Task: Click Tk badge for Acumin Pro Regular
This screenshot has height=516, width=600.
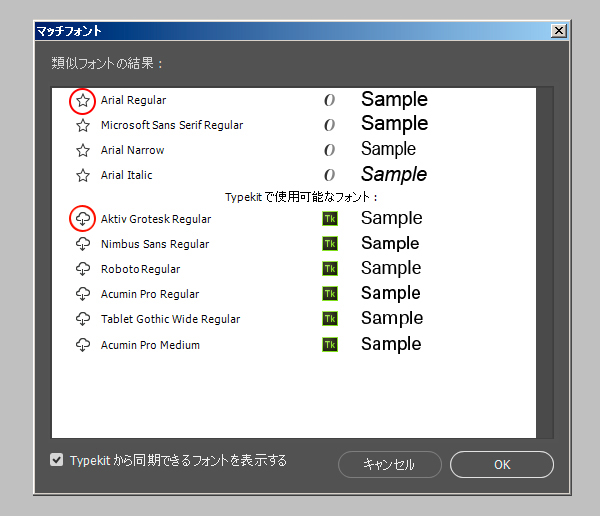Action: 330,294
